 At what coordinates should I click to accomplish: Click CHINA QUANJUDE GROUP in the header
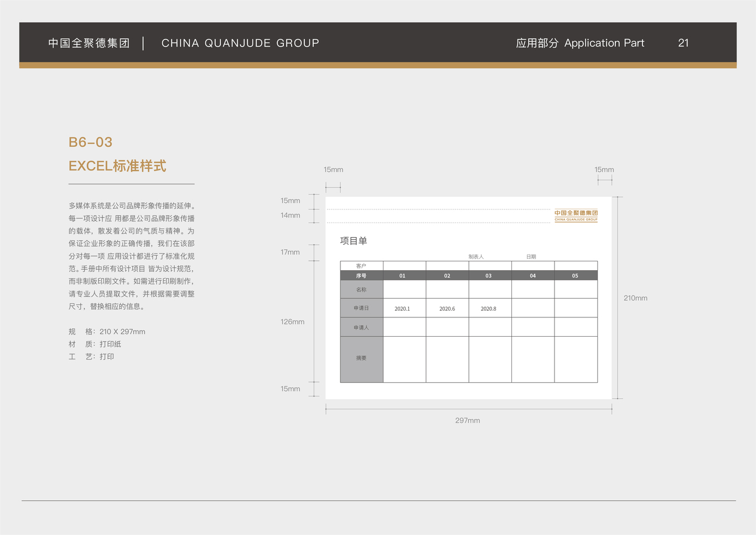tap(240, 43)
